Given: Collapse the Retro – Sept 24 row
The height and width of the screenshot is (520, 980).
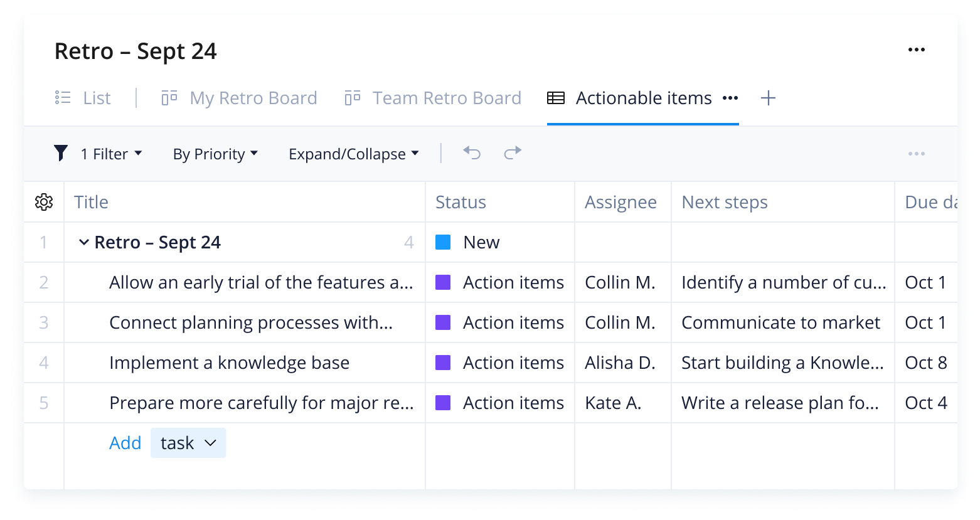Looking at the screenshot, I should point(83,242).
